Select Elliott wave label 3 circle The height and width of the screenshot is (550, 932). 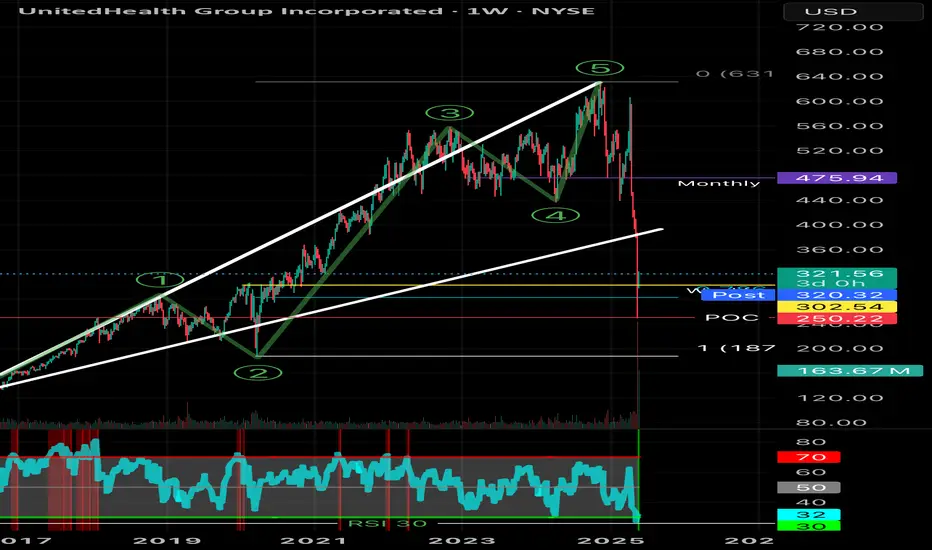[450, 113]
